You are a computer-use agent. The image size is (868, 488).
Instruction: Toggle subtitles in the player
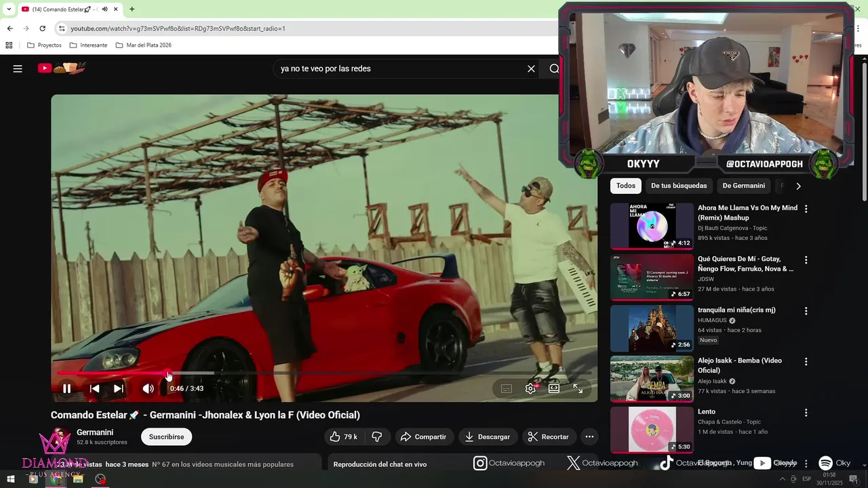pyautogui.click(x=507, y=388)
